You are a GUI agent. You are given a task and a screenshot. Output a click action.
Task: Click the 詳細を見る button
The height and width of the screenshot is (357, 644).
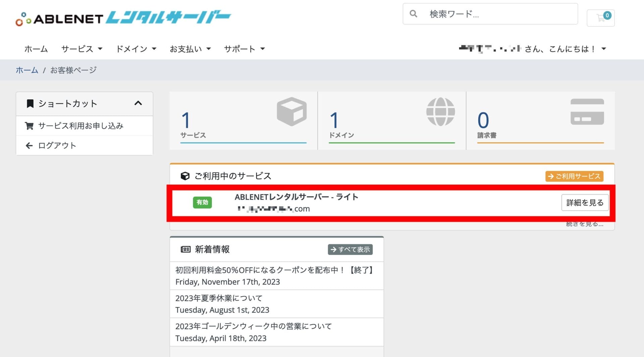pyautogui.click(x=585, y=202)
